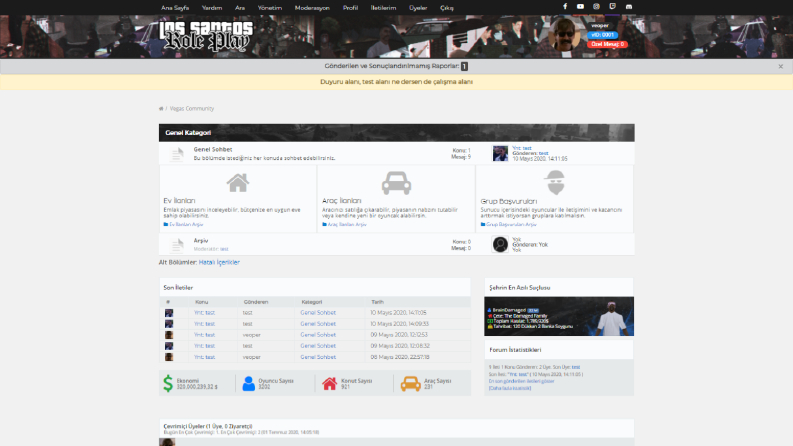The image size is (793, 446).
Task: Click the Genel Sohbet forum document icon
Action: pos(177,154)
